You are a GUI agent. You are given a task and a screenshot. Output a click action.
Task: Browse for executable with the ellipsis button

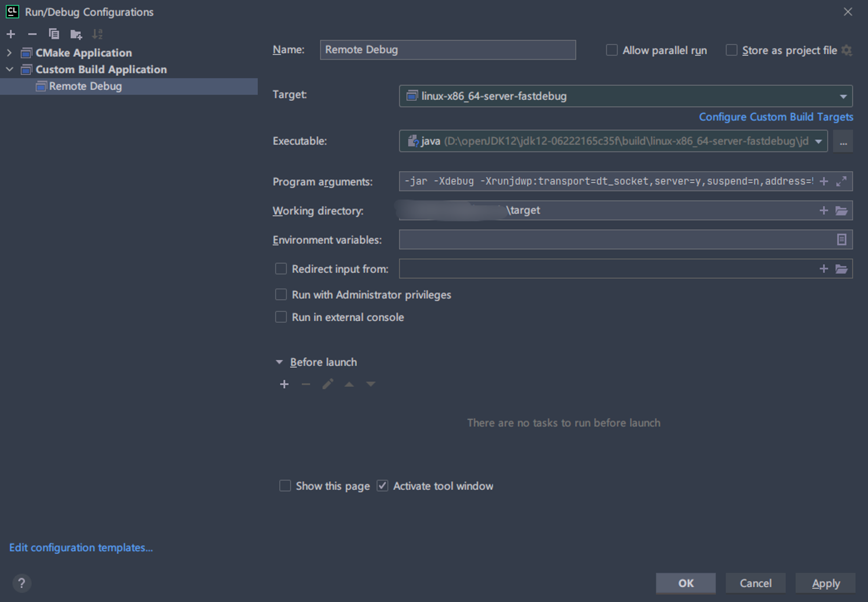(843, 141)
